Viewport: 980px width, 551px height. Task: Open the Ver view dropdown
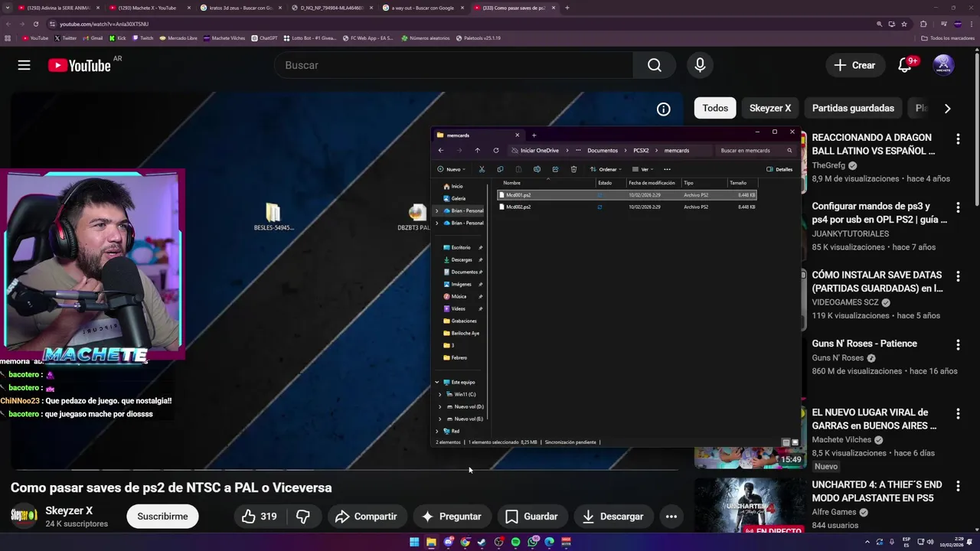pyautogui.click(x=643, y=169)
